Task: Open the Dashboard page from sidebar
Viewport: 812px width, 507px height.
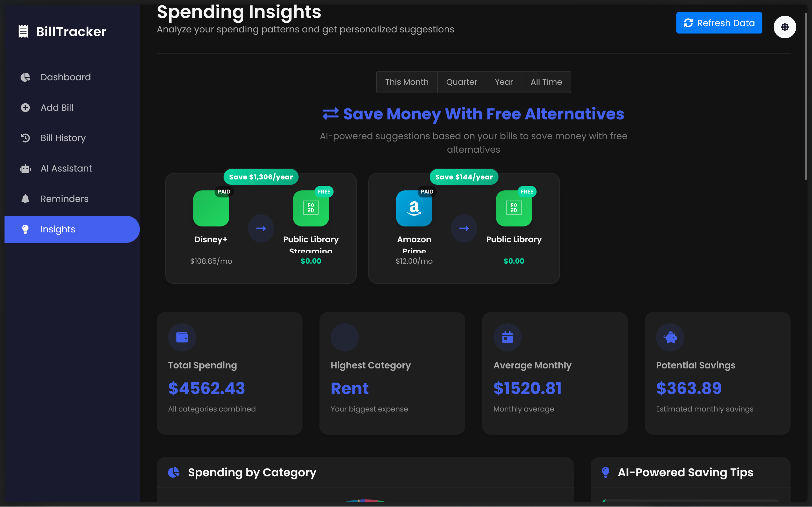Action: pyautogui.click(x=65, y=77)
